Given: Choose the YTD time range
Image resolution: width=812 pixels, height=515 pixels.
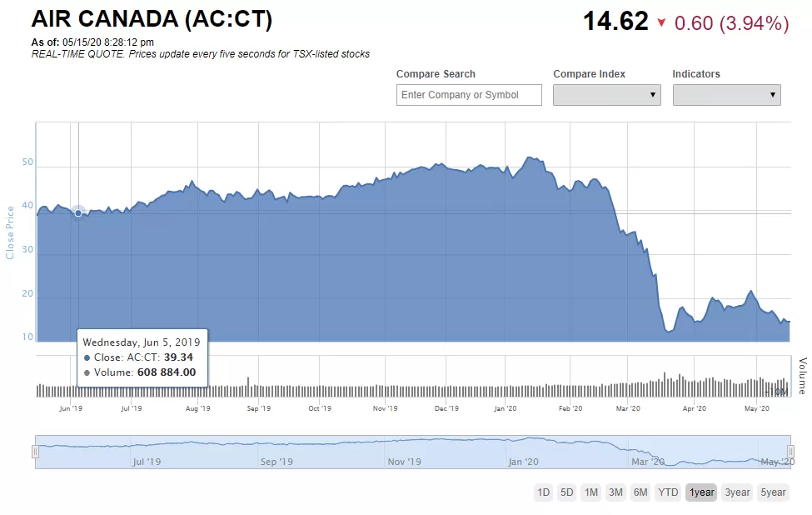Looking at the screenshot, I should [668, 492].
